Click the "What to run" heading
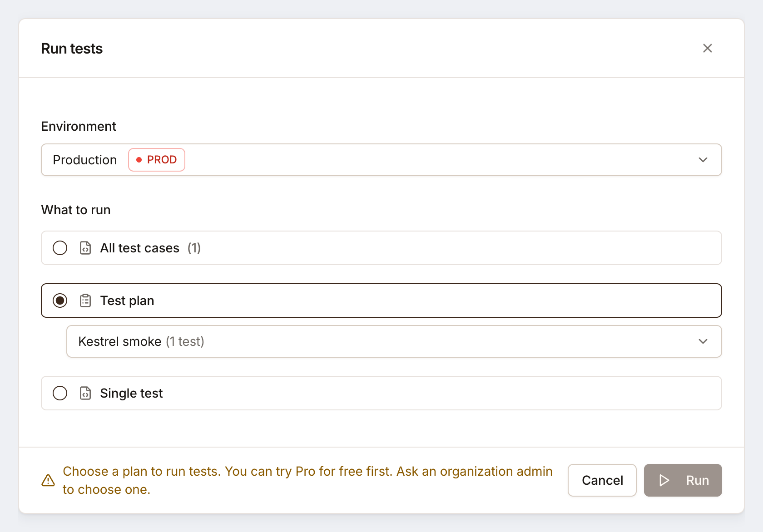Viewport: 763px width, 532px height. (76, 210)
